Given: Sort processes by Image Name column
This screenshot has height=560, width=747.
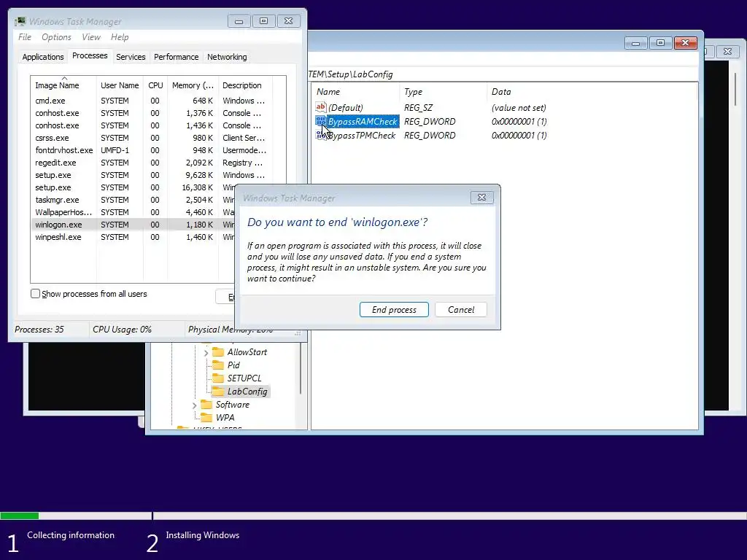Looking at the screenshot, I should (63, 85).
